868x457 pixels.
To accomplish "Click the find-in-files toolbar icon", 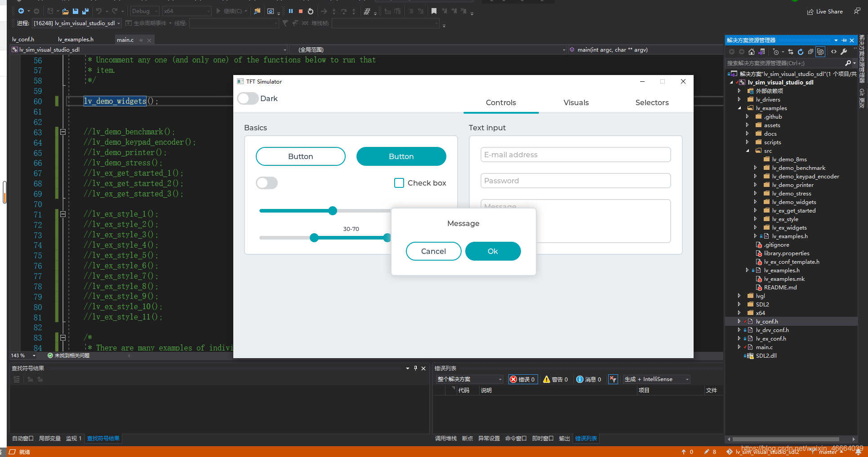I will point(257,11).
